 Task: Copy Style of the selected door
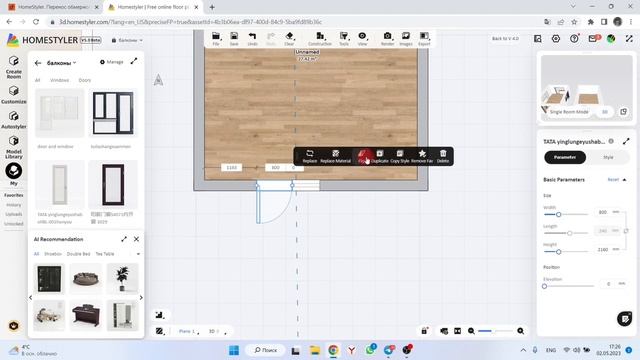[400, 156]
